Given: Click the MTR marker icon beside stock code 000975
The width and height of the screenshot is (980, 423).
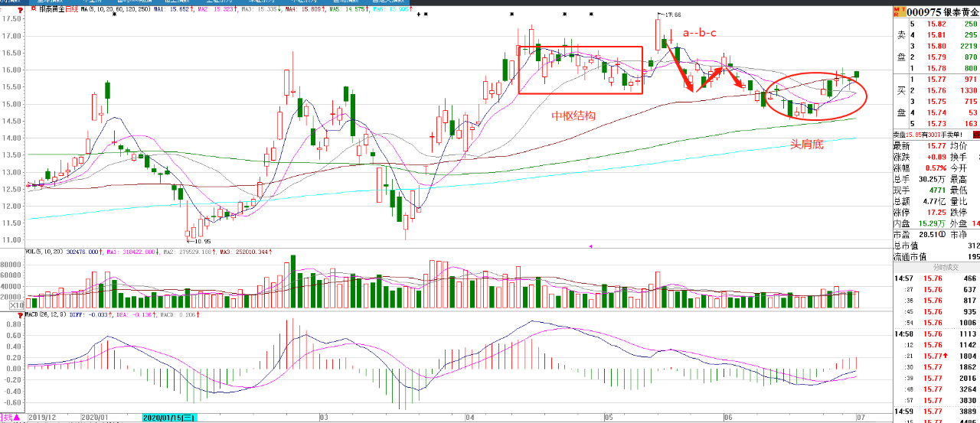Looking at the screenshot, I should (900, 11).
